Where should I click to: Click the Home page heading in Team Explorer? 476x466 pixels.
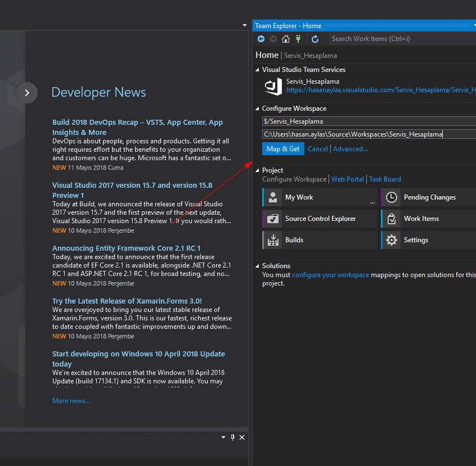tap(267, 55)
